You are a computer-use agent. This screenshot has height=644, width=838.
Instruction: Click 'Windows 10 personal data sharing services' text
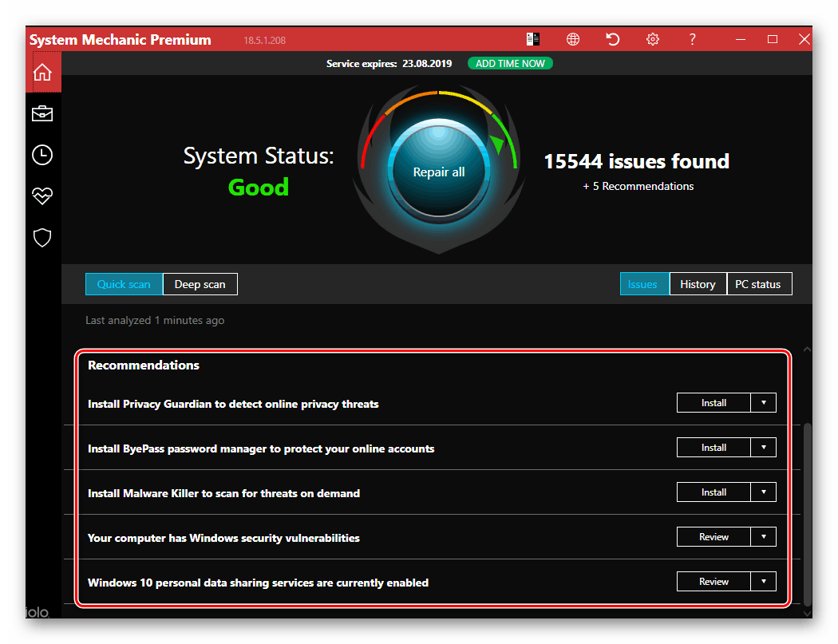(x=258, y=583)
